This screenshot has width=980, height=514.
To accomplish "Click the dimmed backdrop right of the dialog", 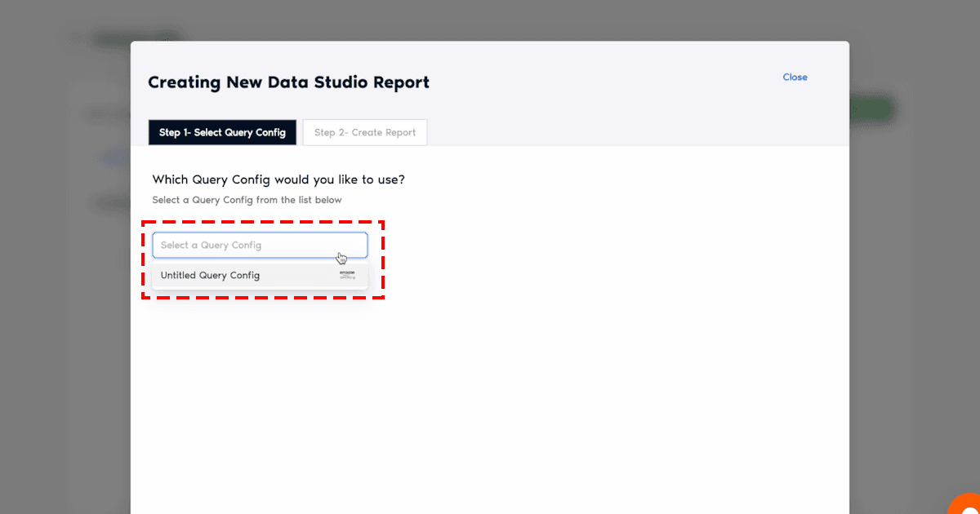I will pyautogui.click(x=915, y=286).
